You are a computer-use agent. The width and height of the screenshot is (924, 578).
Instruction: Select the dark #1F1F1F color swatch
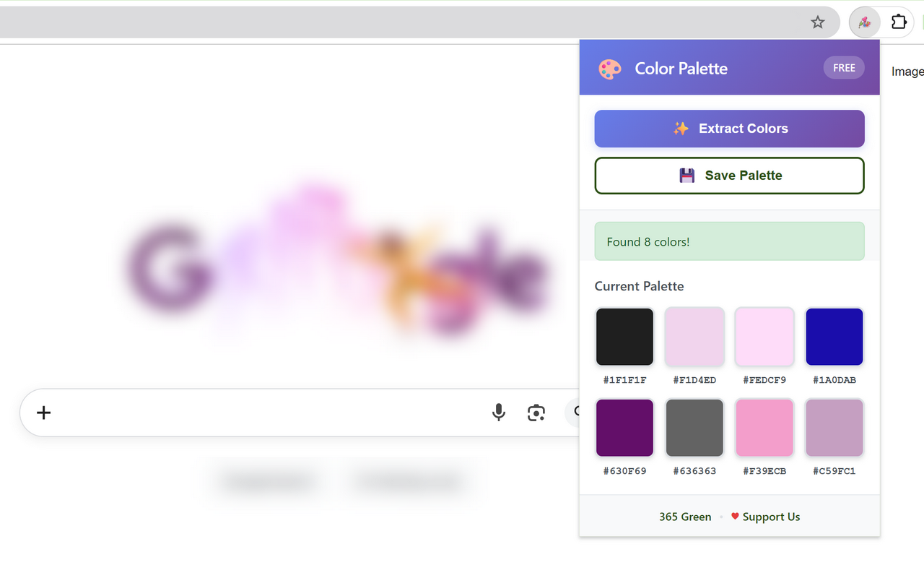[x=624, y=337]
